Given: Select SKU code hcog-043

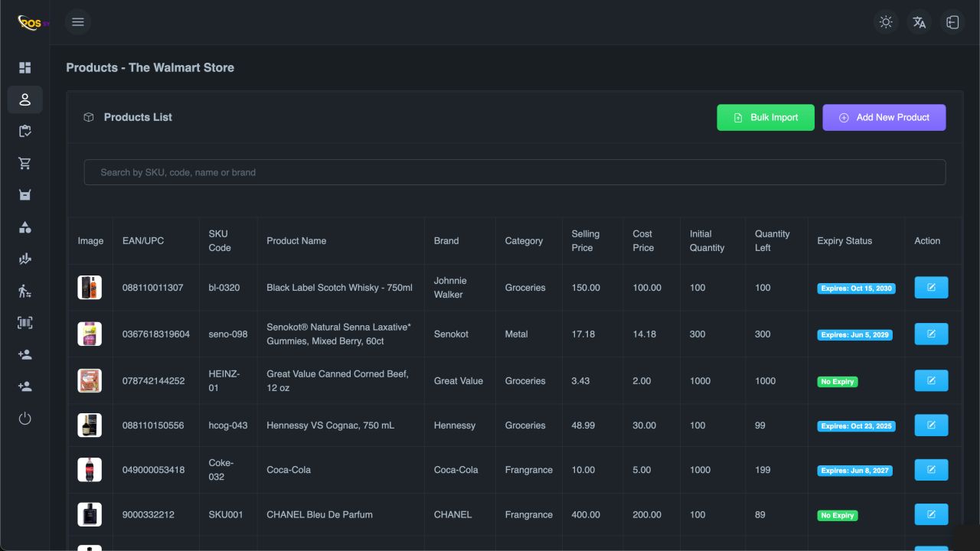Looking at the screenshot, I should (228, 425).
